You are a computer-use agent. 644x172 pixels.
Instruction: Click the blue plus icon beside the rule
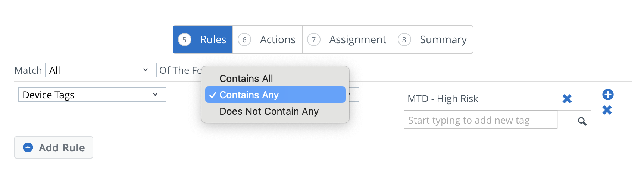(x=608, y=95)
